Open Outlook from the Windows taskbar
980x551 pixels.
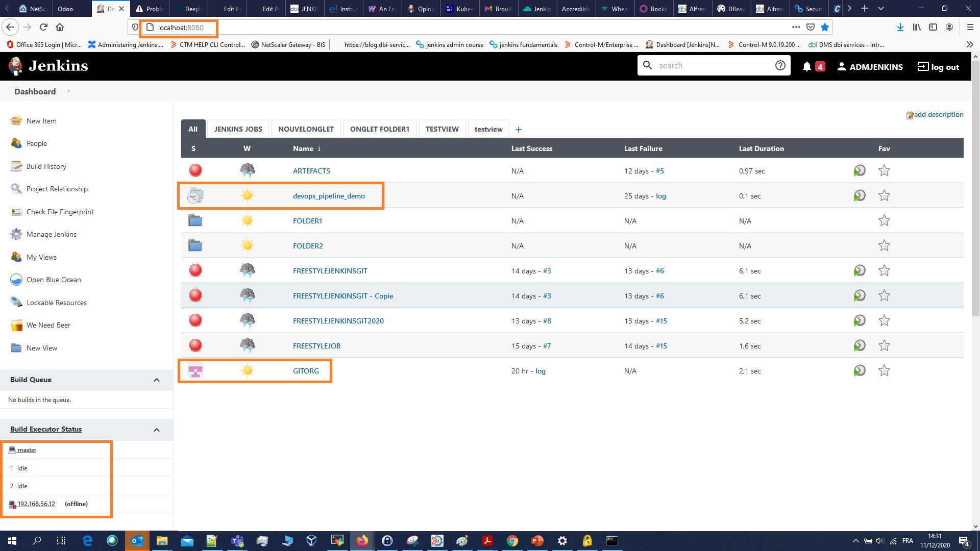(x=137, y=541)
